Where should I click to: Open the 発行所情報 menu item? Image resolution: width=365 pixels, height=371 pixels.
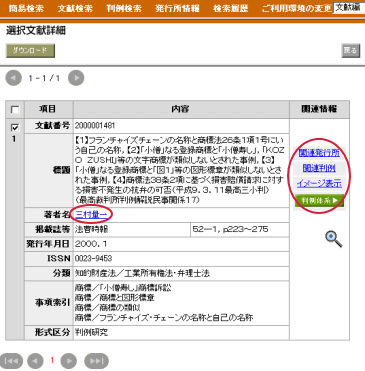tap(177, 8)
